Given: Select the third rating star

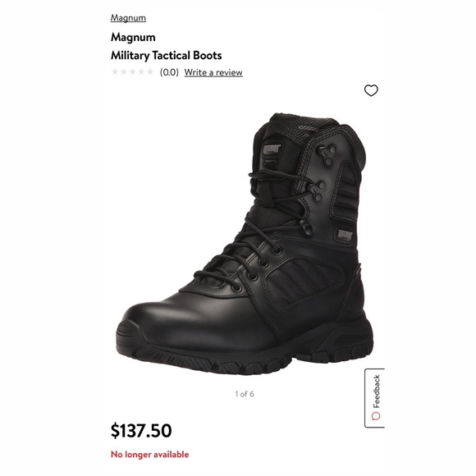Looking at the screenshot, I should pyautogui.click(x=132, y=72).
